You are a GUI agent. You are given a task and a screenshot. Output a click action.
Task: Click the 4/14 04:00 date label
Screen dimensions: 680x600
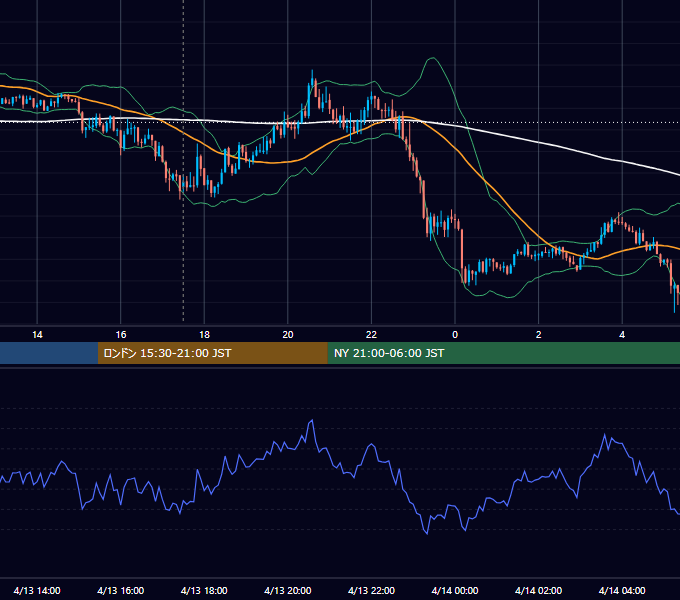pyautogui.click(x=622, y=590)
